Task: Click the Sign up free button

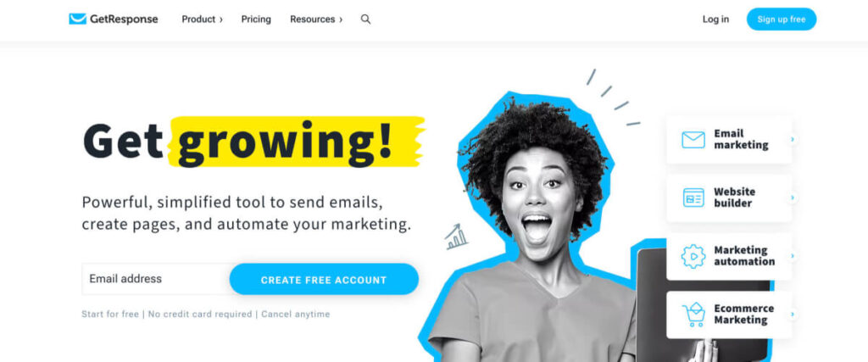Action: coord(781,19)
